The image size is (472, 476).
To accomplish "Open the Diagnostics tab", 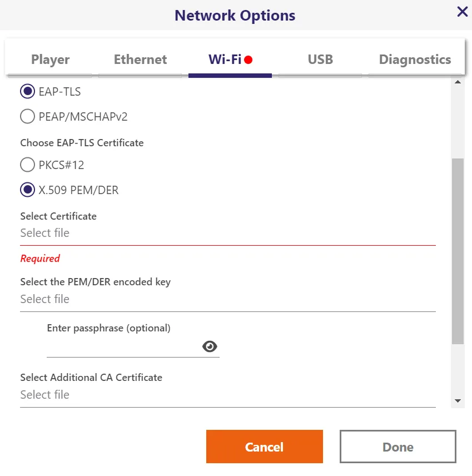I will click(x=415, y=59).
